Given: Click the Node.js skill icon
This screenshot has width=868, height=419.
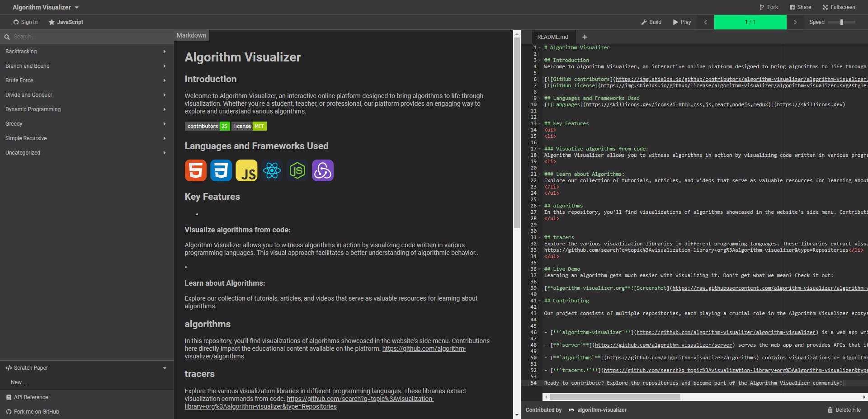Looking at the screenshot, I should (x=297, y=170).
